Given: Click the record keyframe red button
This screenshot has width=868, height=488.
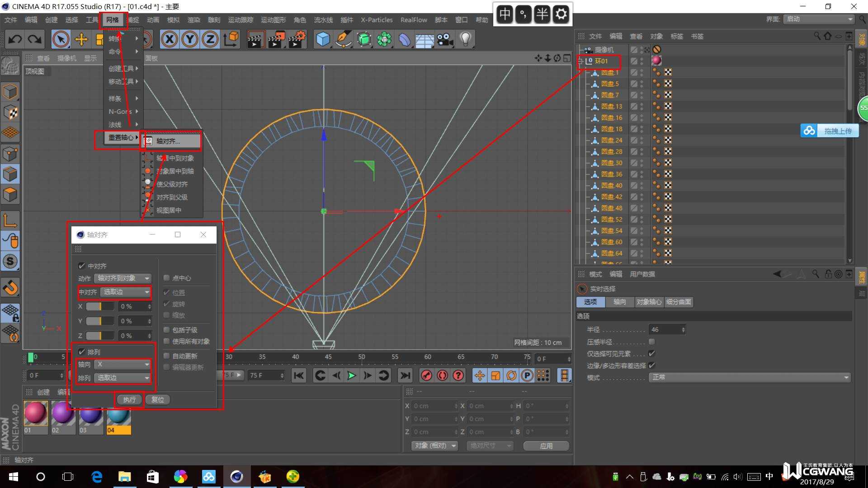Looking at the screenshot, I should [x=426, y=375].
